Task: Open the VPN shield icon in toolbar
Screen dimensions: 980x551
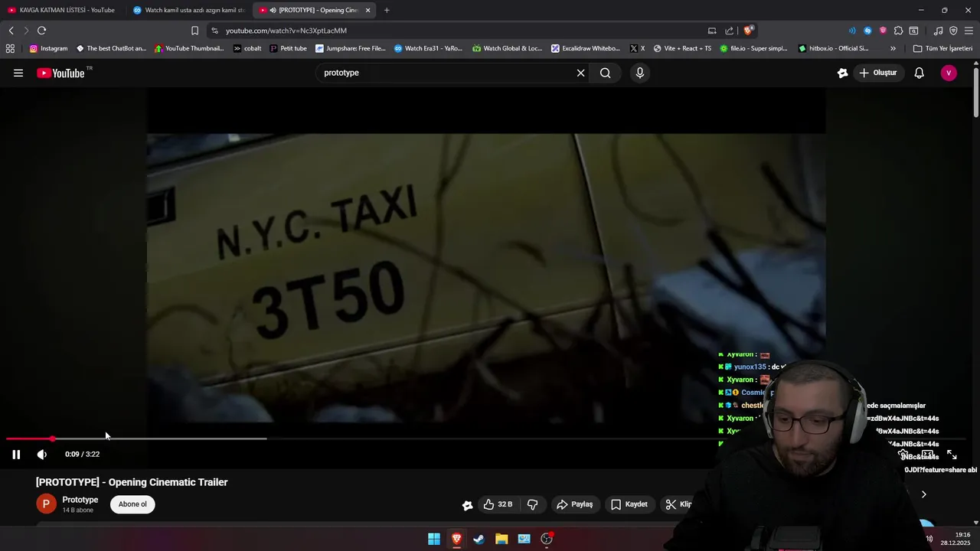Action: (953, 31)
